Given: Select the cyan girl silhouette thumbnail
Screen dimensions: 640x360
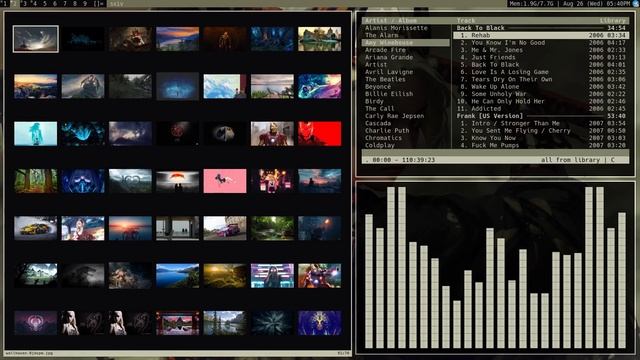Looking at the screenshot, I should (36, 133).
